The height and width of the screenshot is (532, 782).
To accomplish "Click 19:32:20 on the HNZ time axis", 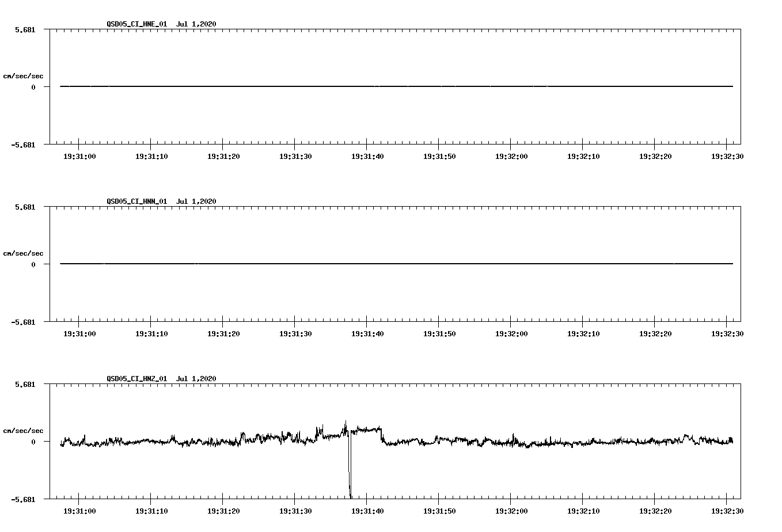I will point(655,511).
